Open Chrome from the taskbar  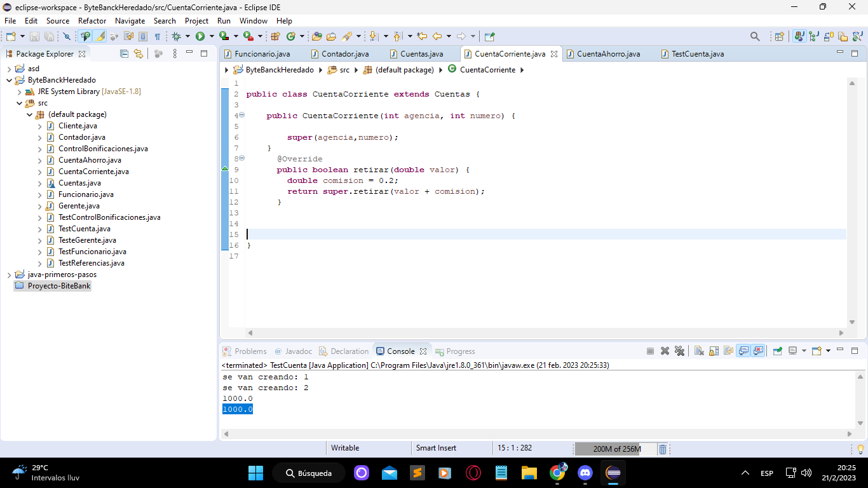tap(558, 473)
